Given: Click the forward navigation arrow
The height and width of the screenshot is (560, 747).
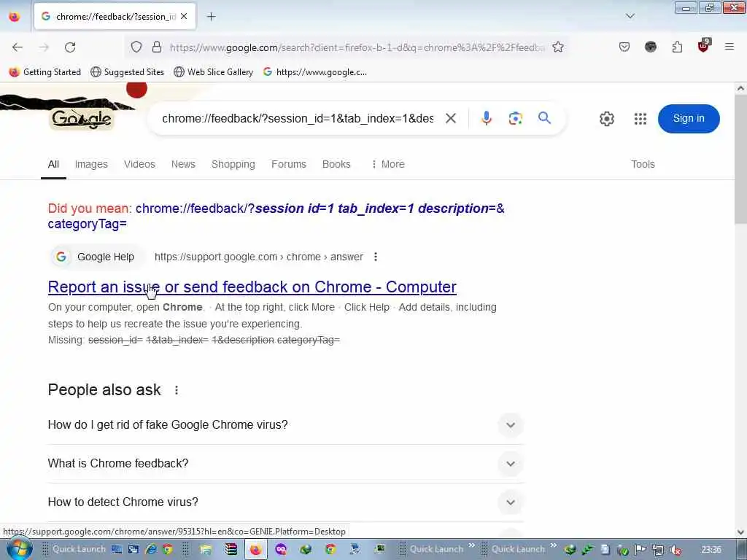Looking at the screenshot, I should [x=44, y=47].
